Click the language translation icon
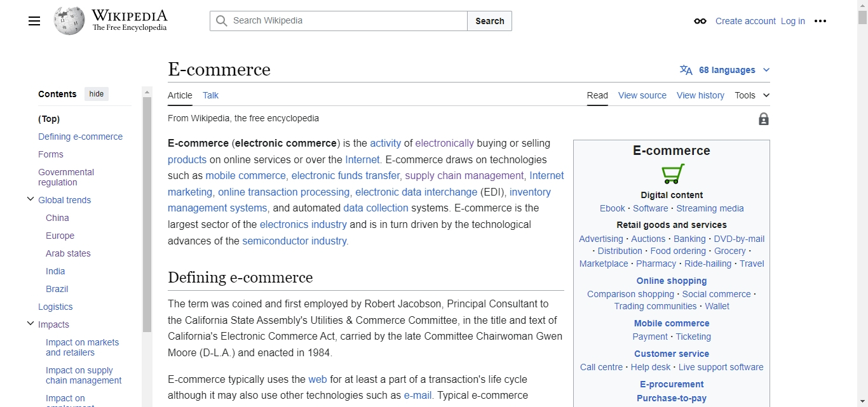The height and width of the screenshot is (407, 868). 686,70
